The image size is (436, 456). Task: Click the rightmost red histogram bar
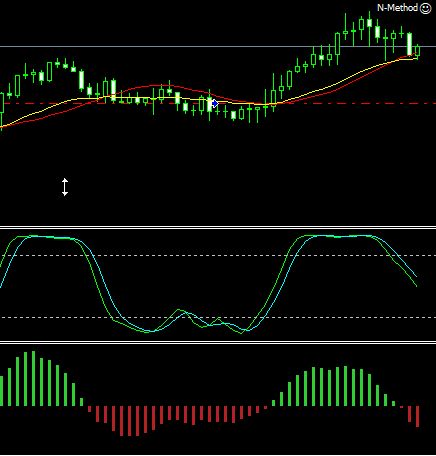tap(418, 416)
